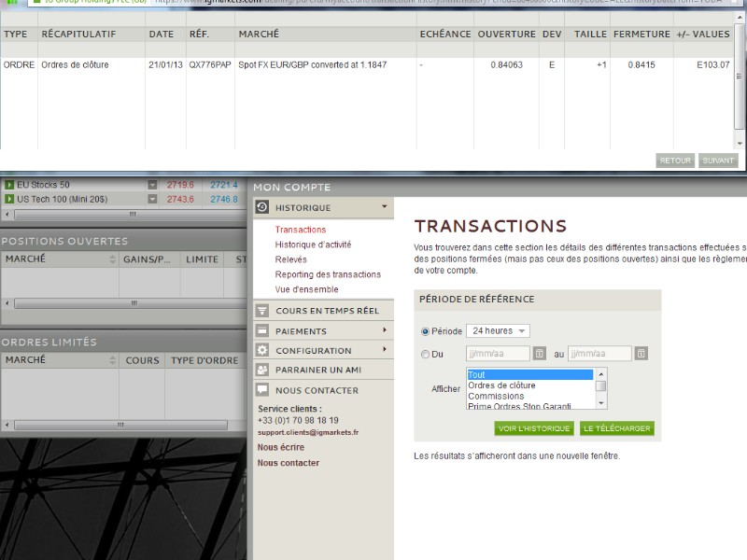This screenshot has width=747, height=560.
Task: Open the Nous contacter section
Action: pos(323,390)
